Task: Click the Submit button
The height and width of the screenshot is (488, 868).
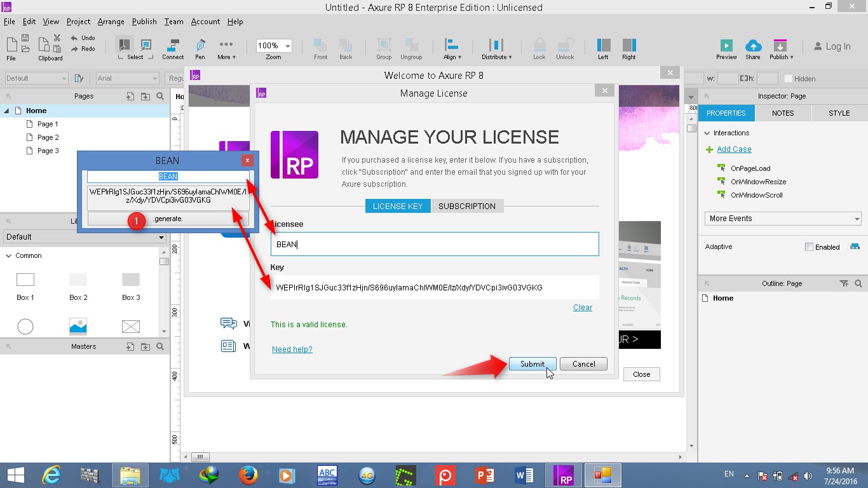Action: pos(532,364)
